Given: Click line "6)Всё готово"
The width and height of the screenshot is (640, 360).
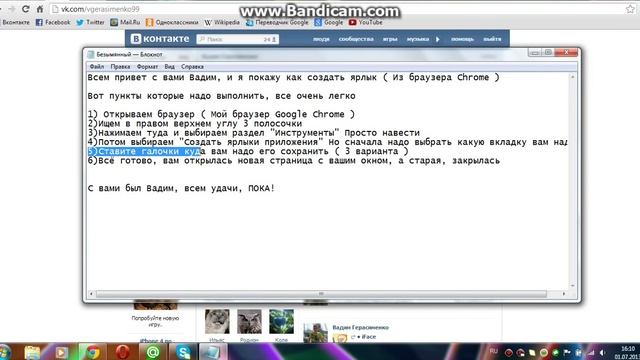Looking at the screenshot, I should [x=293, y=161].
